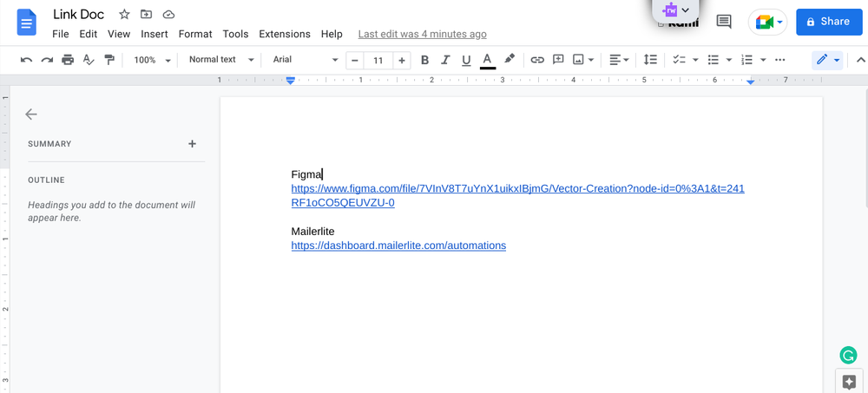This screenshot has height=393, width=868.
Task: Select the paint format roller tool
Action: point(109,60)
